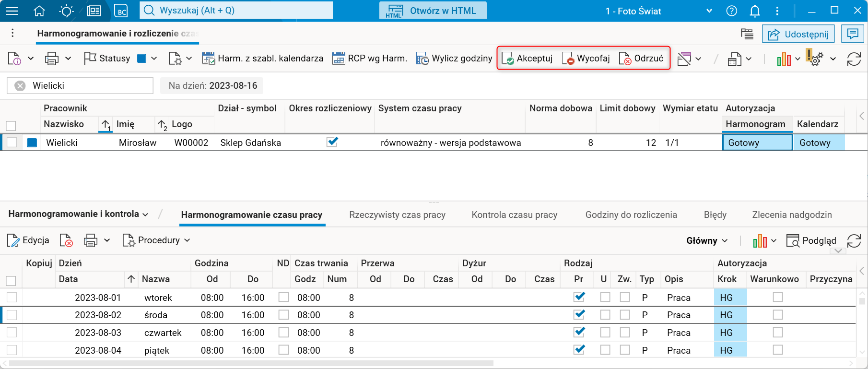The width and height of the screenshot is (868, 369).
Task: Open the comments chat icon
Action: (853, 34)
